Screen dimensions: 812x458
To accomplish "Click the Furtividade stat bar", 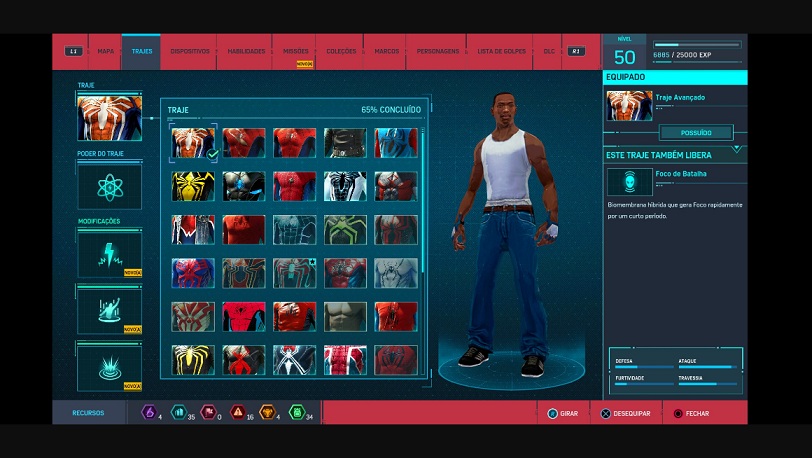I will click(x=644, y=384).
